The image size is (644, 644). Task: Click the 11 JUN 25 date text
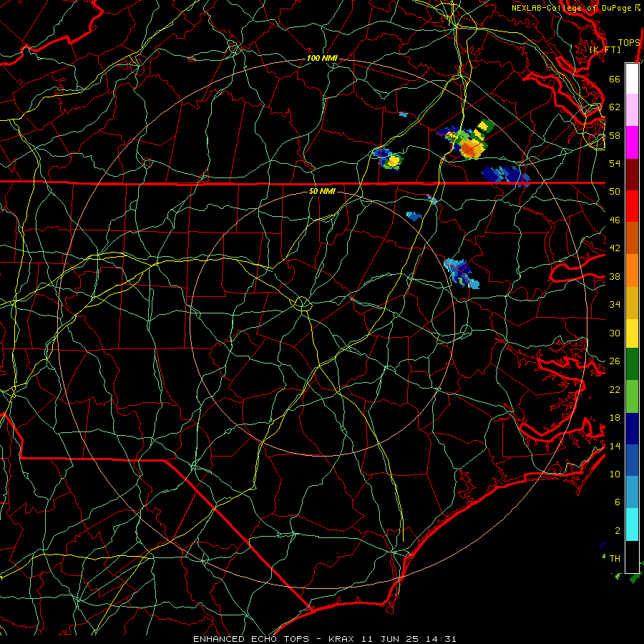coord(390,639)
